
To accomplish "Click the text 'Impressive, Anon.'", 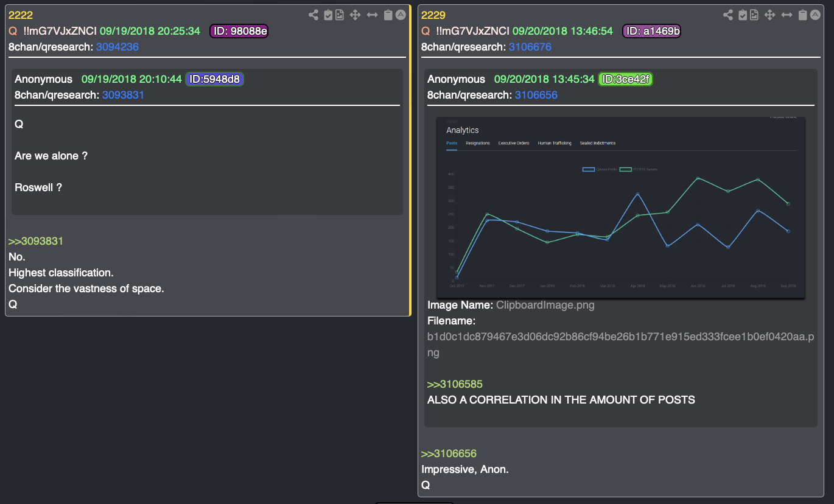I will [465, 469].
